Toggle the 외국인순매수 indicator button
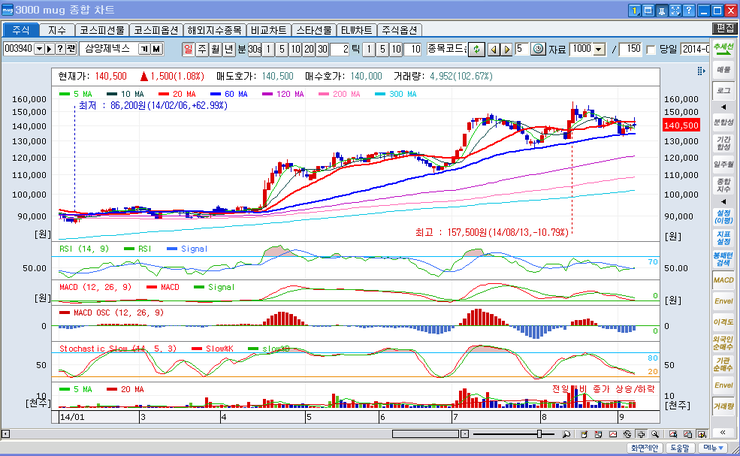Screen dimensions: 740x456 (x=723, y=343)
